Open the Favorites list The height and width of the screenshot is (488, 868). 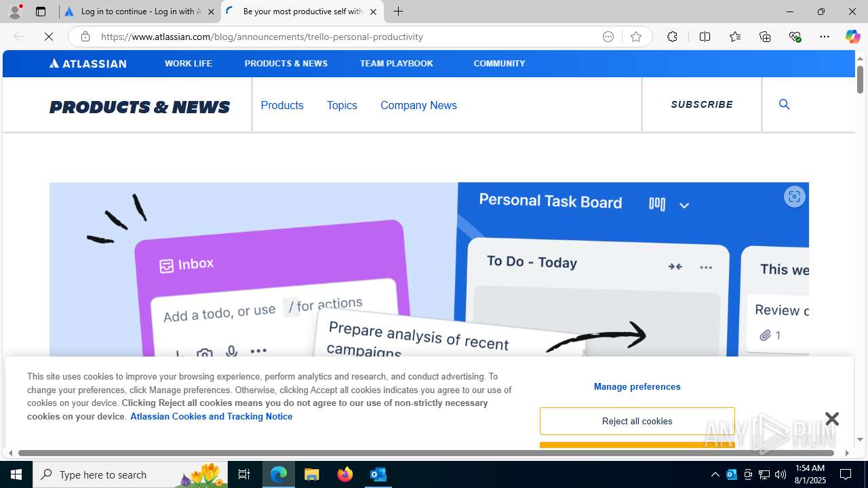[x=734, y=37]
